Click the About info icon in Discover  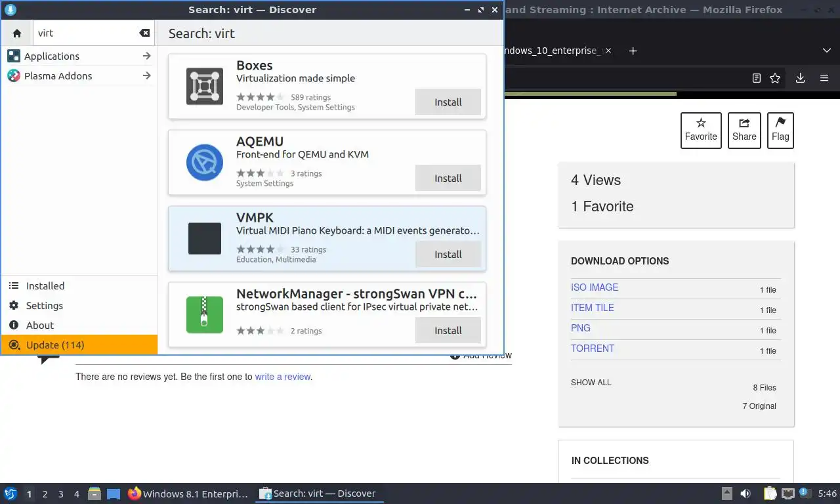(14, 325)
